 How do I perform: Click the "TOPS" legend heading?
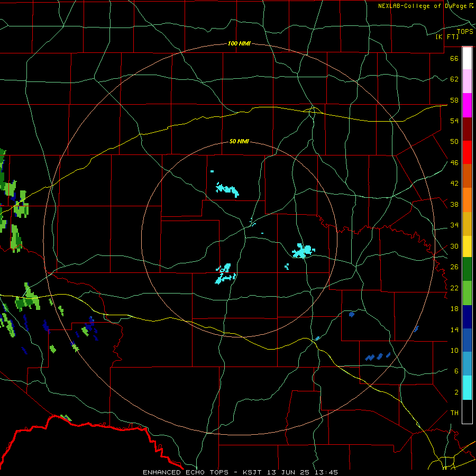coord(465,31)
